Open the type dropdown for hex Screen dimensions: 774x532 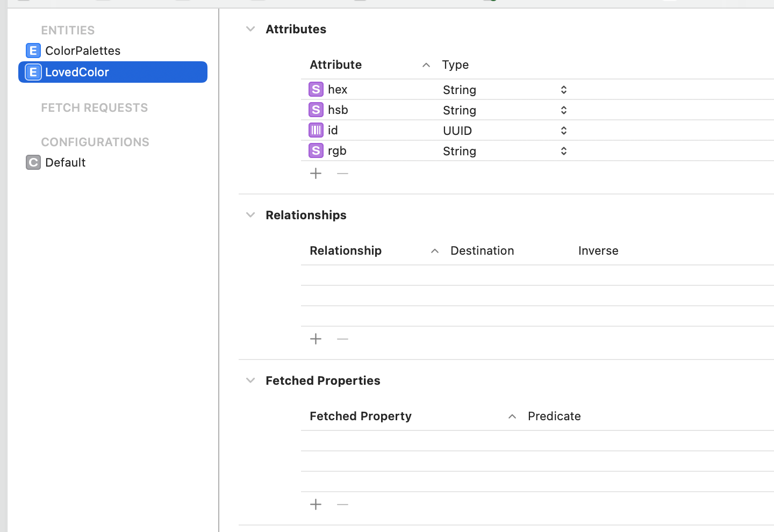point(563,90)
